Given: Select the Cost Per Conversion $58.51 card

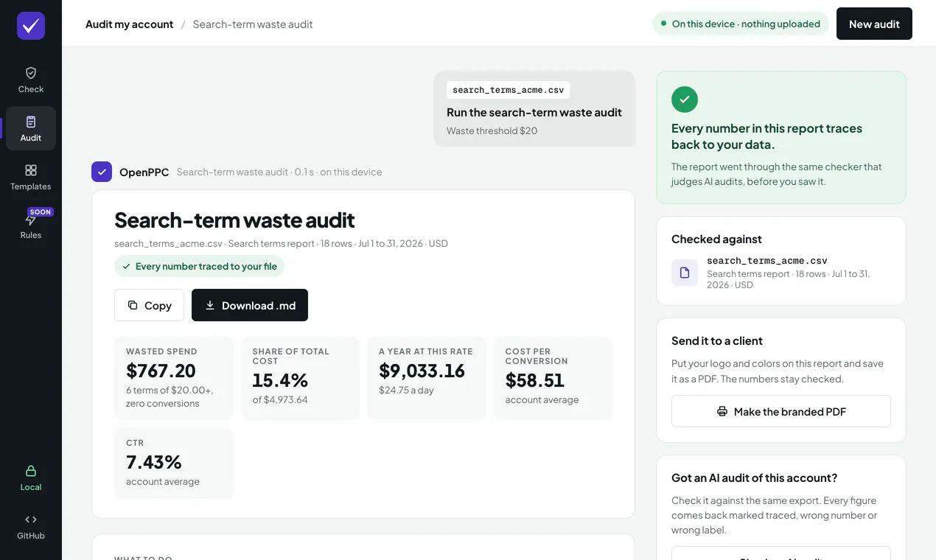Looking at the screenshot, I should click(x=553, y=378).
